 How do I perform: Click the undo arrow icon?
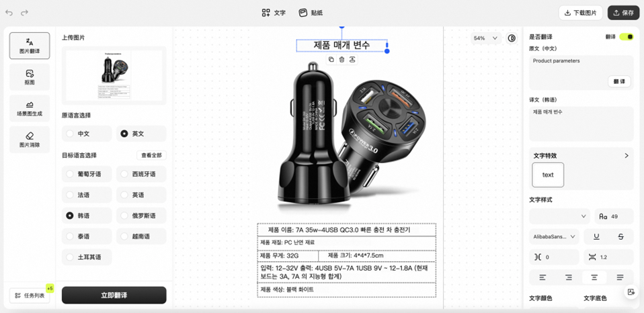pos(9,13)
